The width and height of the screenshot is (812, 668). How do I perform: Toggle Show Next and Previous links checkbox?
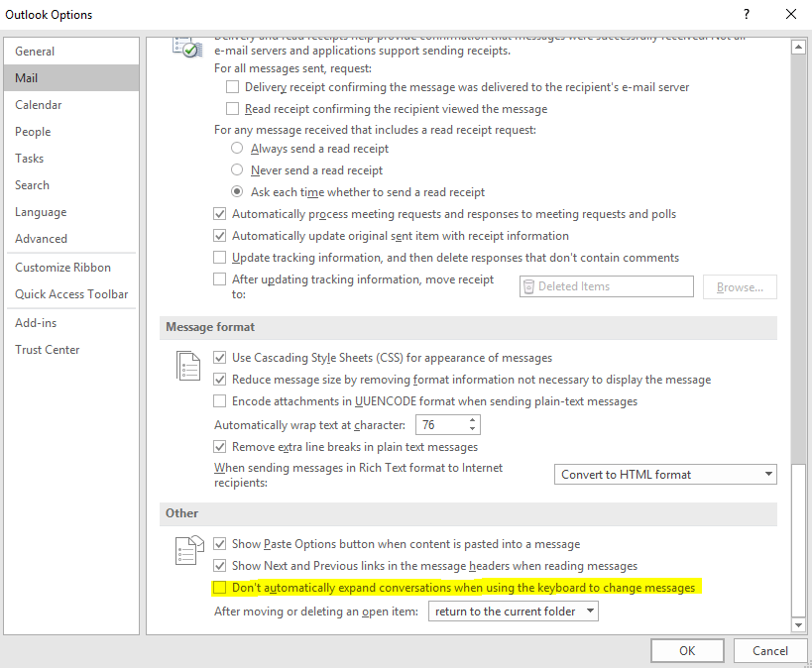coord(219,566)
